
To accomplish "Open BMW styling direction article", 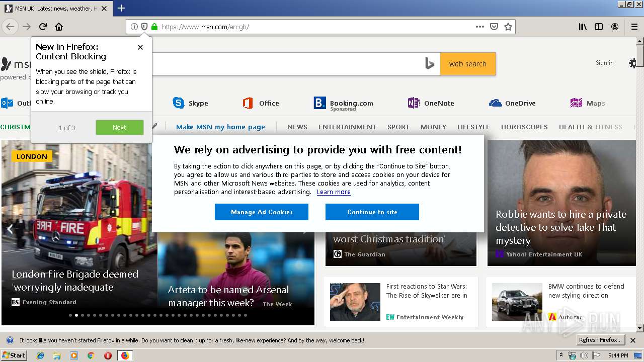I will point(586,291).
